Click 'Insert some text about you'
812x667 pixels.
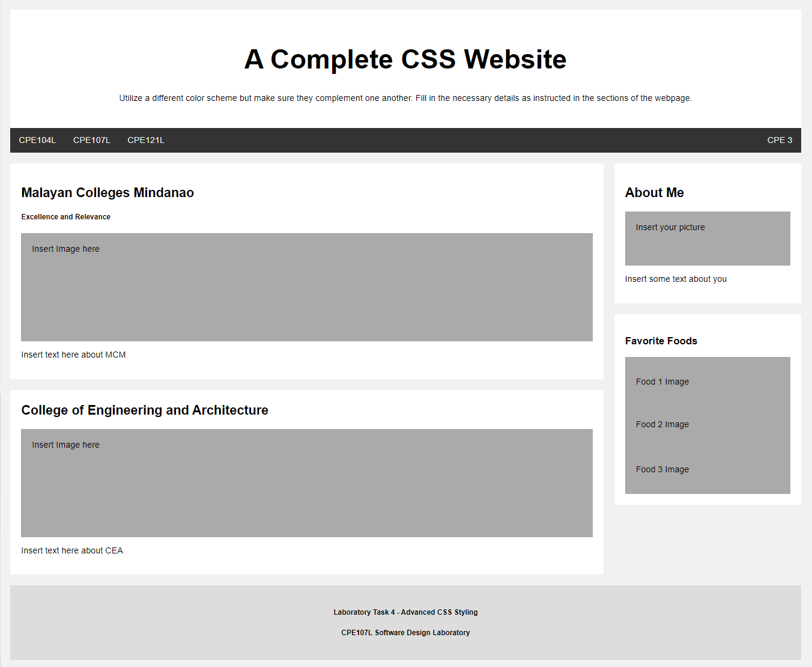click(676, 279)
